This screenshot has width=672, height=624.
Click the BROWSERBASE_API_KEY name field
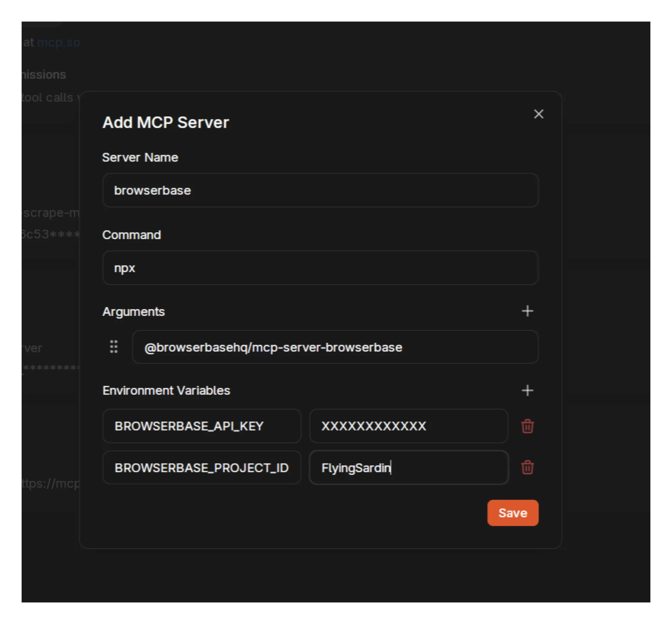pyautogui.click(x=202, y=426)
